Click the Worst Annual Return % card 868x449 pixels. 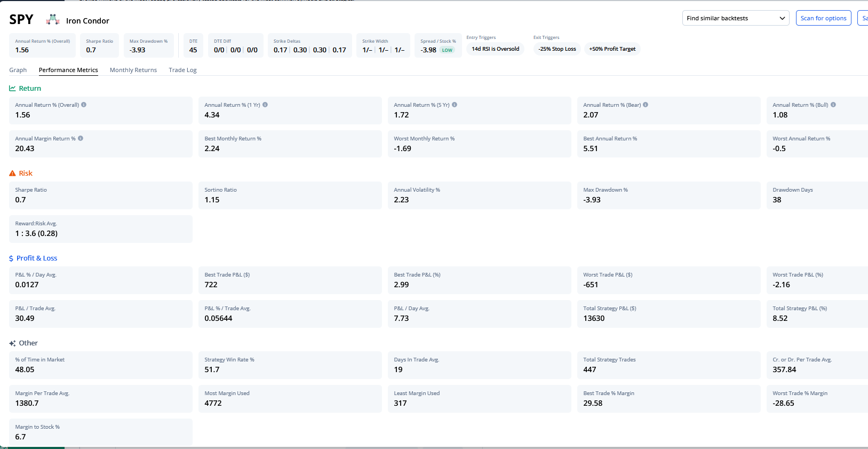point(817,144)
